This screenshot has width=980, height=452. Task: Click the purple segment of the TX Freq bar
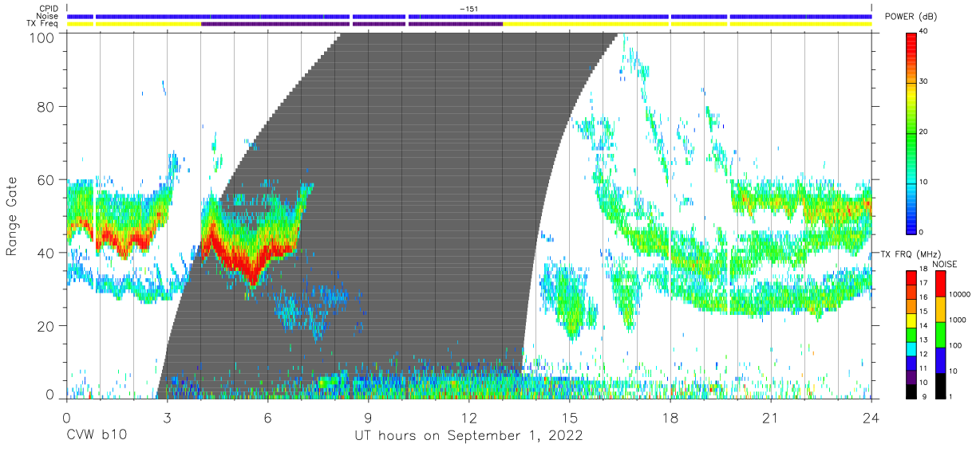pos(352,24)
